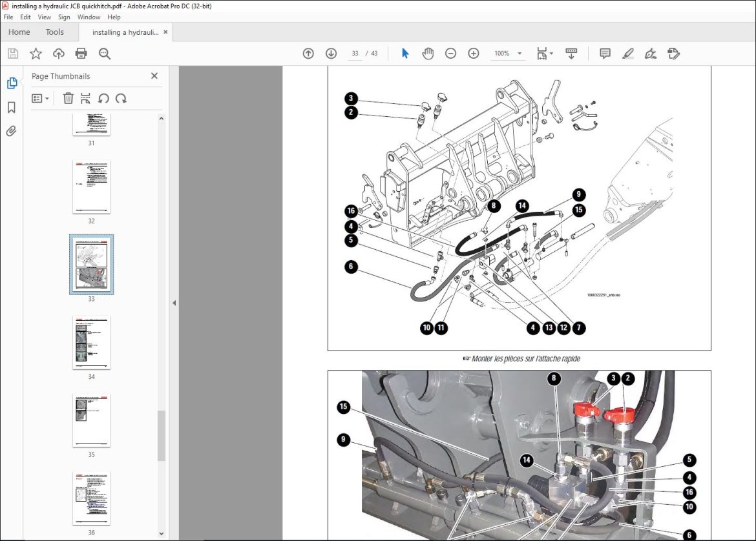Viewport: 756px width, 541px height.
Task: Print the document with the printer icon
Action: 81,54
